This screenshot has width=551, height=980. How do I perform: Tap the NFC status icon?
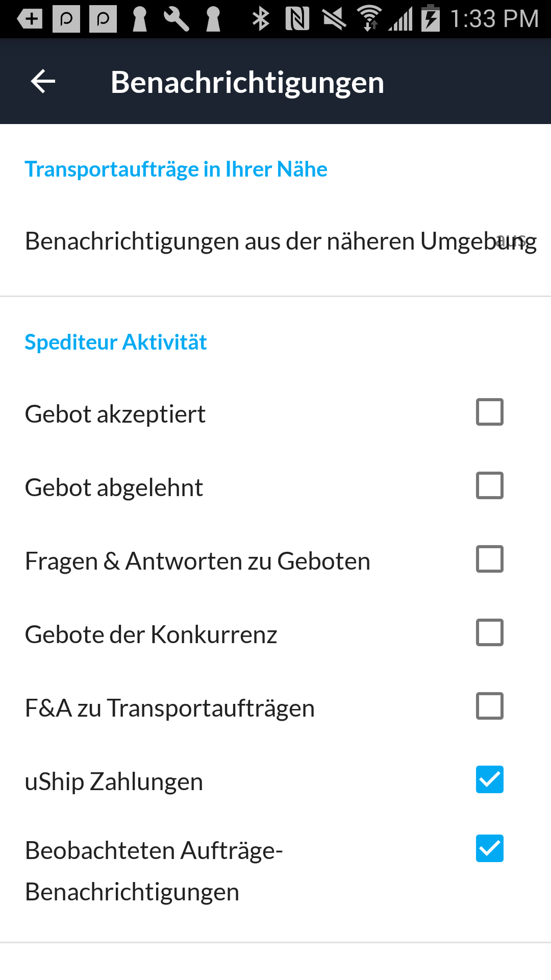tap(297, 19)
